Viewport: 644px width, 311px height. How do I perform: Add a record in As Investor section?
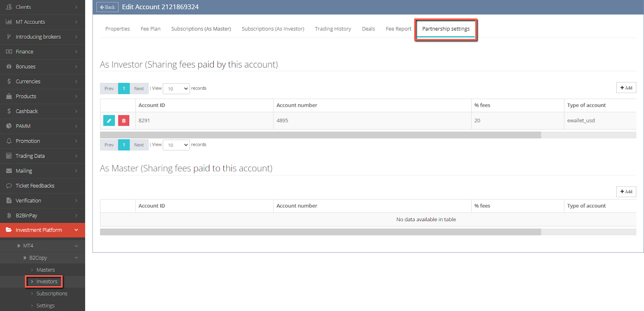point(626,88)
